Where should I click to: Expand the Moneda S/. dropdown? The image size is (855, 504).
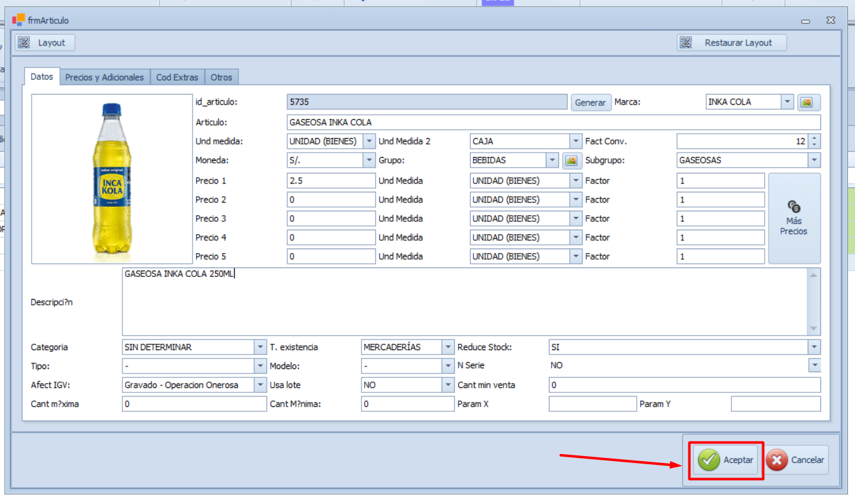[370, 160]
